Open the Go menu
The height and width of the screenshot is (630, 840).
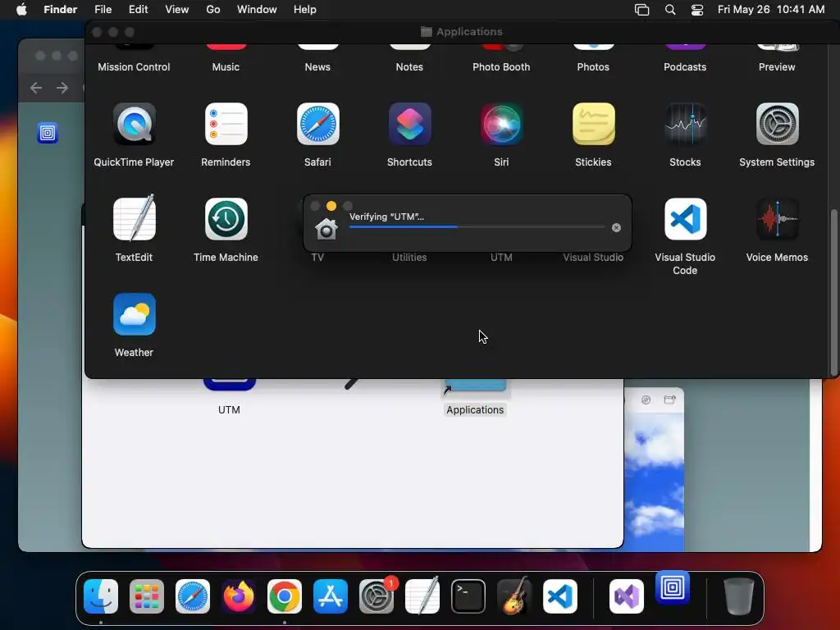[x=213, y=10]
